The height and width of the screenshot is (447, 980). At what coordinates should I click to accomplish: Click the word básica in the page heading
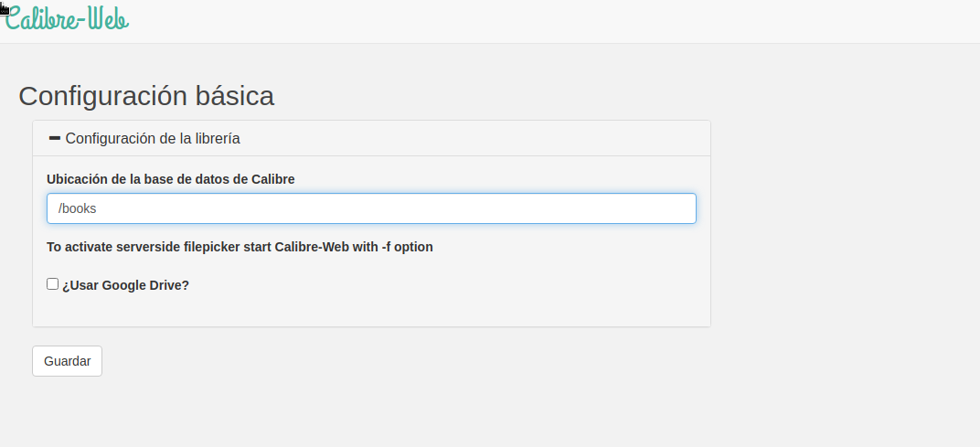(235, 96)
